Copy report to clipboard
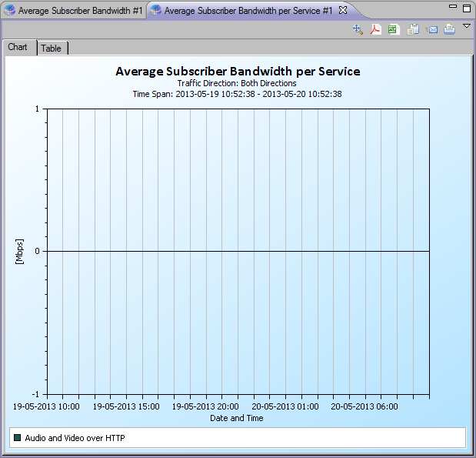This screenshot has height=458, width=476. (x=413, y=29)
